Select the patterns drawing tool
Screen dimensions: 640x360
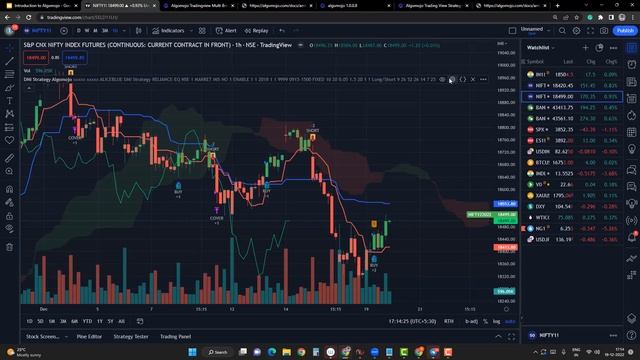click(x=9, y=114)
